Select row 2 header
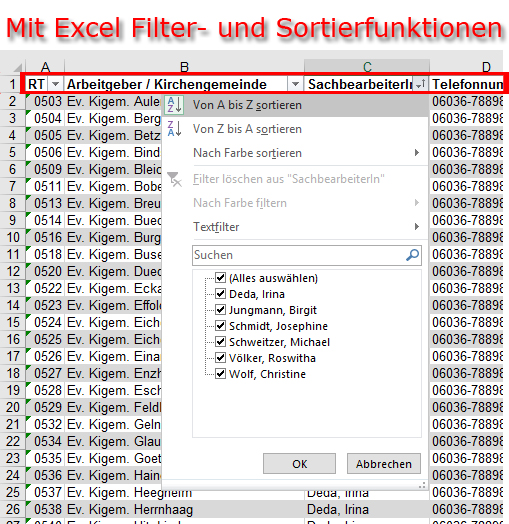 (x=12, y=101)
